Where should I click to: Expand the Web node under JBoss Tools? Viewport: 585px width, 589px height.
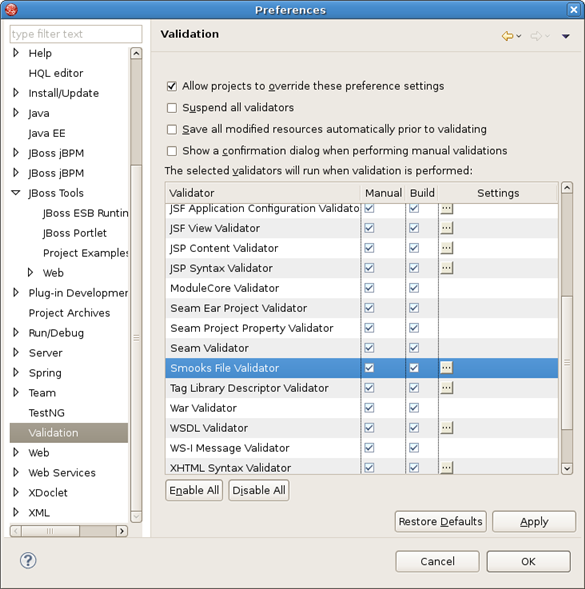coord(30,272)
